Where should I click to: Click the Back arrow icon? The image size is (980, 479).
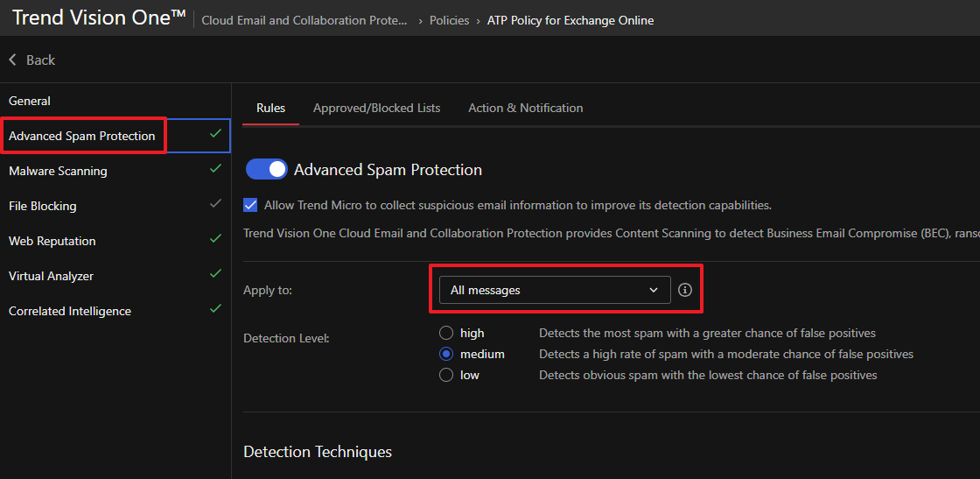point(13,60)
